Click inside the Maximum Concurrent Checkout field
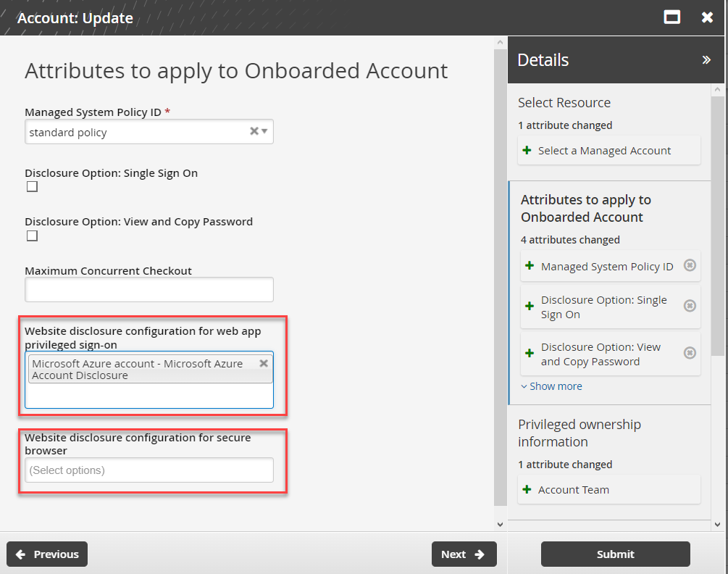The image size is (728, 574). (x=148, y=289)
